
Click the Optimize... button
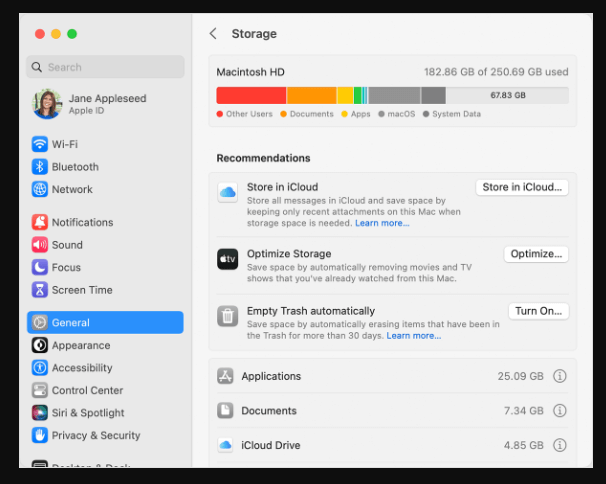(536, 254)
